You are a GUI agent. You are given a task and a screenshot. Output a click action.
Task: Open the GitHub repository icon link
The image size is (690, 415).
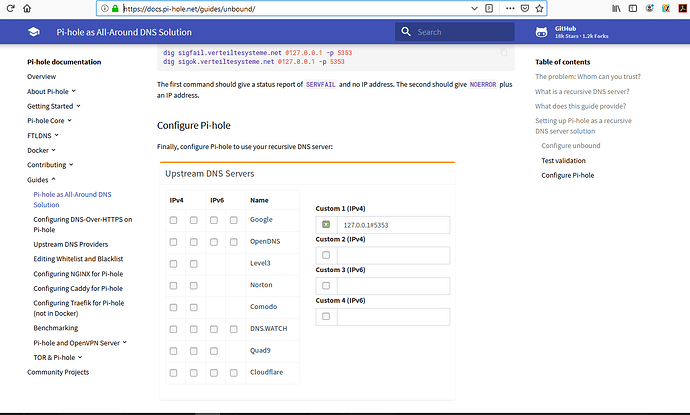tap(541, 32)
